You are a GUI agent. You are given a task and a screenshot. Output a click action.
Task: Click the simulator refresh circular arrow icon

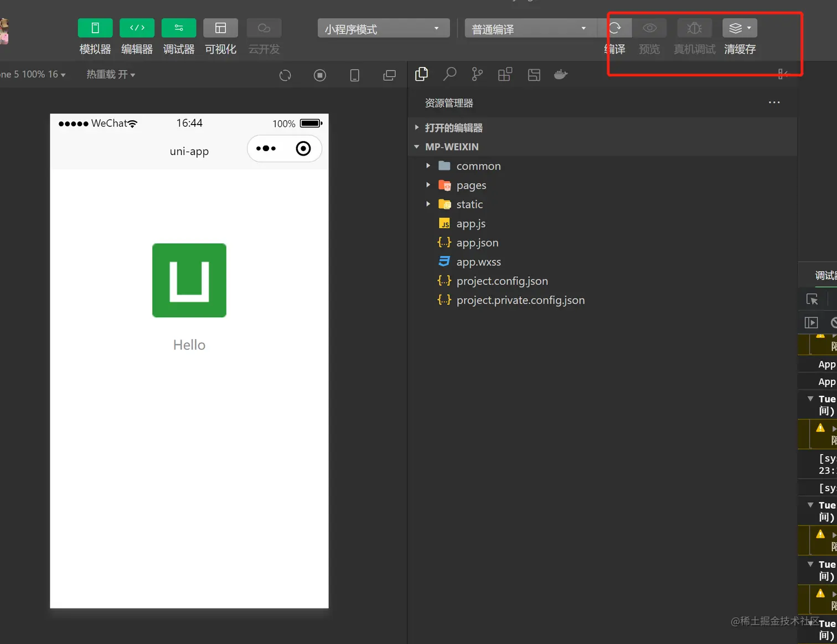coord(285,75)
